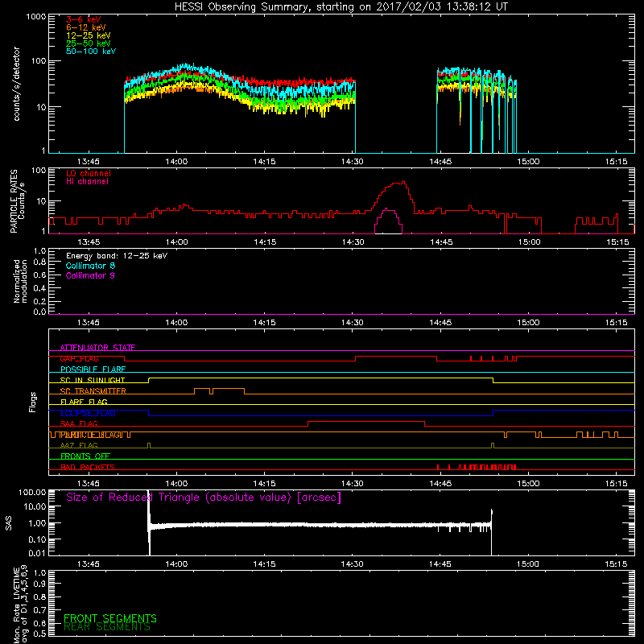Viewport: 644px width, 644px height.
Task: Select the REAR SEGMENTS legend label
Action: pos(107,627)
